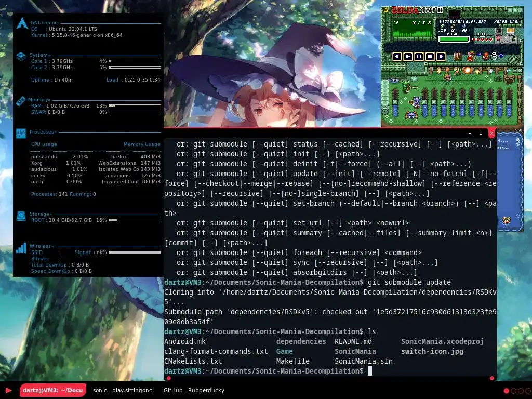Click 'README.md' in terminal listing
The width and height of the screenshot is (532, 399).
[353, 341]
